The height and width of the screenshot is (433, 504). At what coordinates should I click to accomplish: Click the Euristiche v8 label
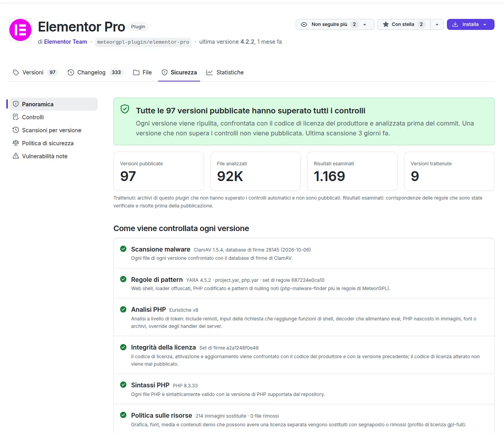point(183,310)
